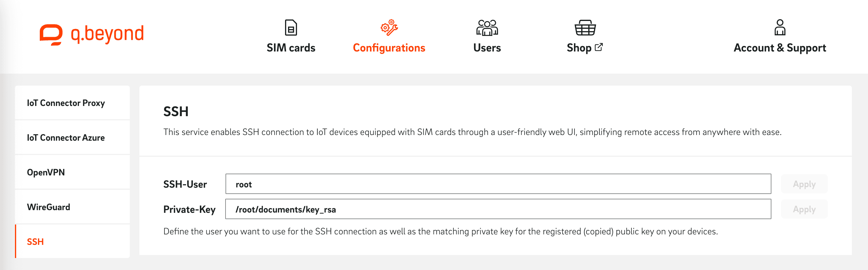This screenshot has width=868, height=270.
Task: Open the WireGuard configuration tab
Action: (x=48, y=207)
